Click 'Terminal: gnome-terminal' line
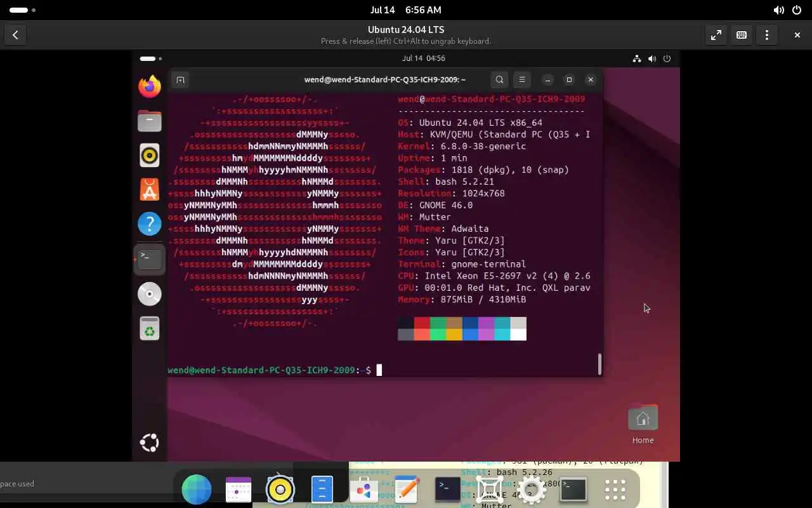The image size is (812, 508). click(x=462, y=264)
